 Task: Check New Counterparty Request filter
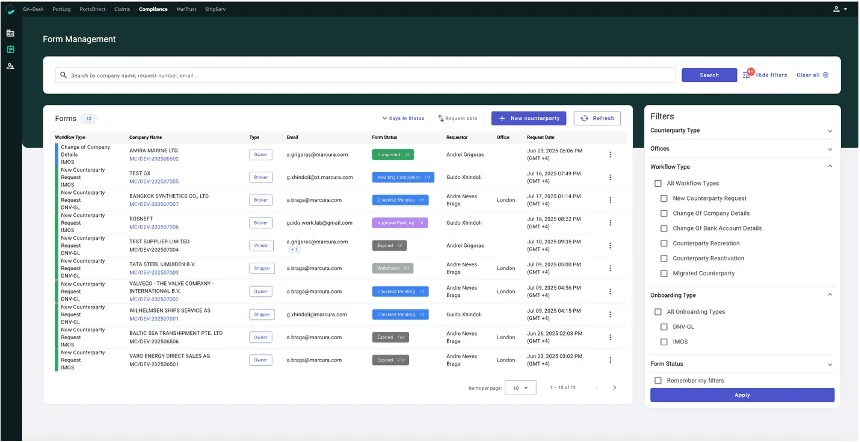tap(664, 199)
